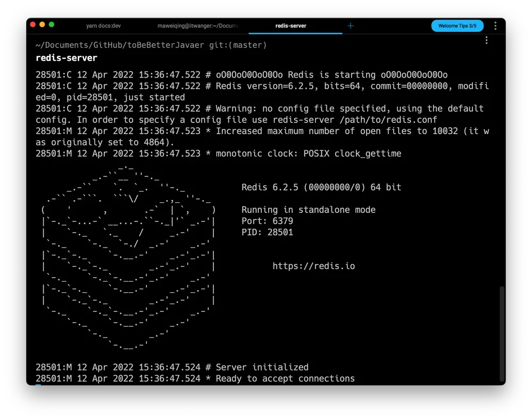Click the redis-server command text

click(x=66, y=58)
